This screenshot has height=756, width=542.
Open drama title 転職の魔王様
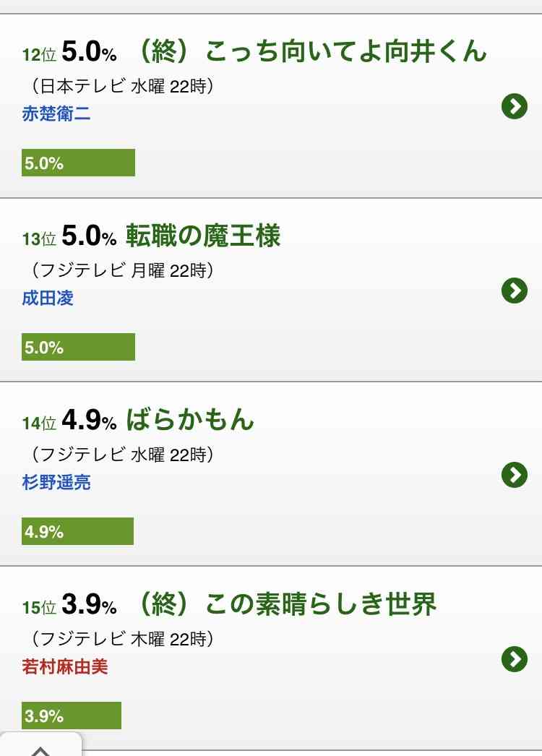[x=203, y=236]
